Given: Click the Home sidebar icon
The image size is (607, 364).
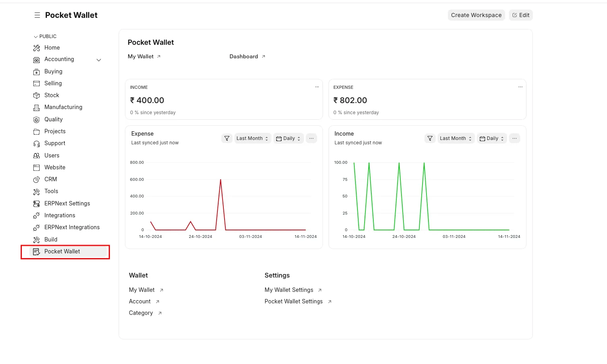Looking at the screenshot, I should pyautogui.click(x=36, y=48).
